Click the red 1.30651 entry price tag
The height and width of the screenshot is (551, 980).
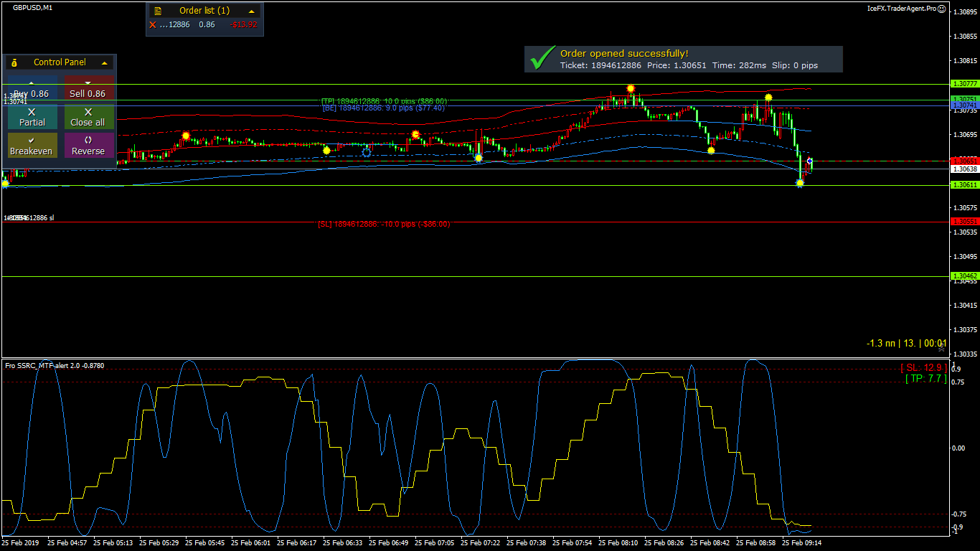(x=963, y=161)
